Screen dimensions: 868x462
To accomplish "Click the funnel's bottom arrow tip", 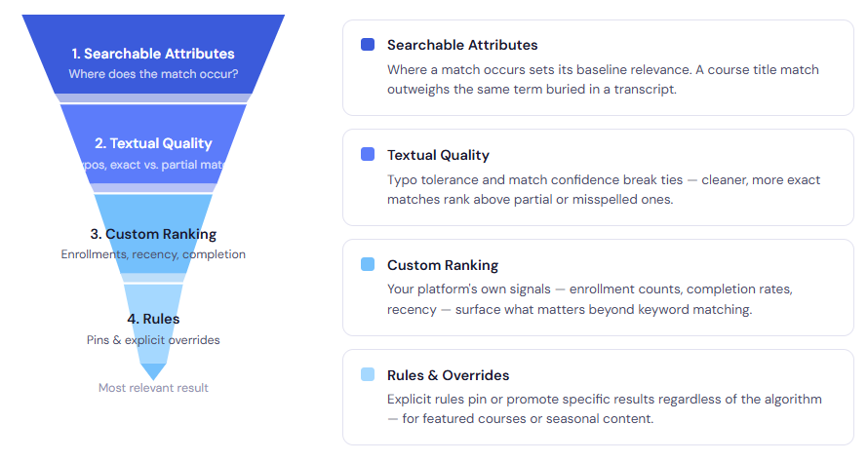I will (x=153, y=371).
